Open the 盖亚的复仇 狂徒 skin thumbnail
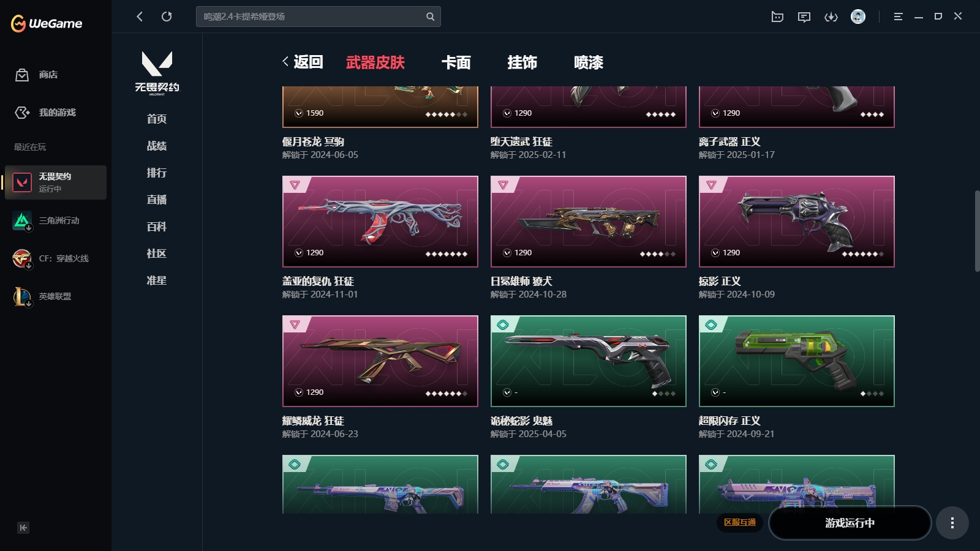 click(380, 222)
